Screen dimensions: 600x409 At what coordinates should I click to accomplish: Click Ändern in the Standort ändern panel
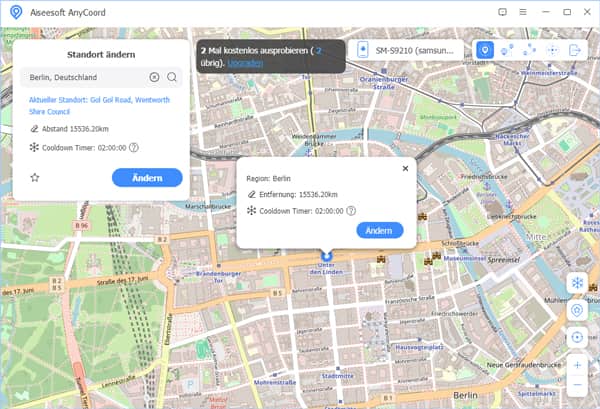147,177
